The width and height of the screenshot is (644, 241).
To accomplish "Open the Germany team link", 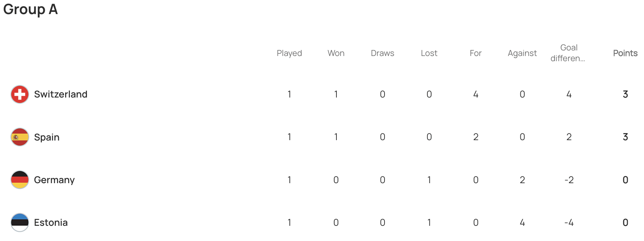I will [54, 180].
